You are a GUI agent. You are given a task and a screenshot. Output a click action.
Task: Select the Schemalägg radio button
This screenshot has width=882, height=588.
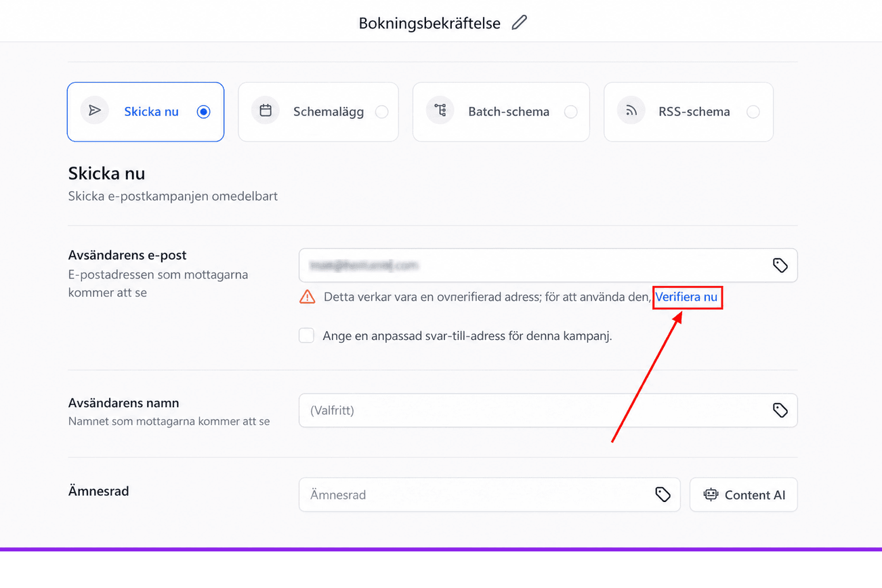[x=382, y=112]
